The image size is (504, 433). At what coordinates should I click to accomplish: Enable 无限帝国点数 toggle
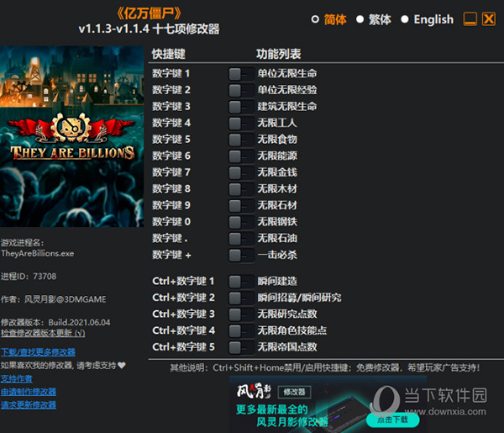pyautogui.click(x=241, y=347)
